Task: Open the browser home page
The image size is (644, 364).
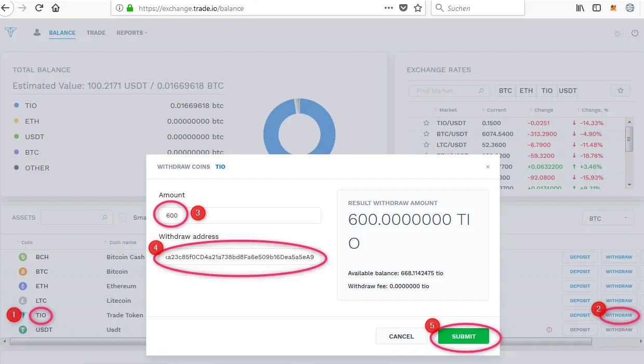Action: click(x=56, y=8)
